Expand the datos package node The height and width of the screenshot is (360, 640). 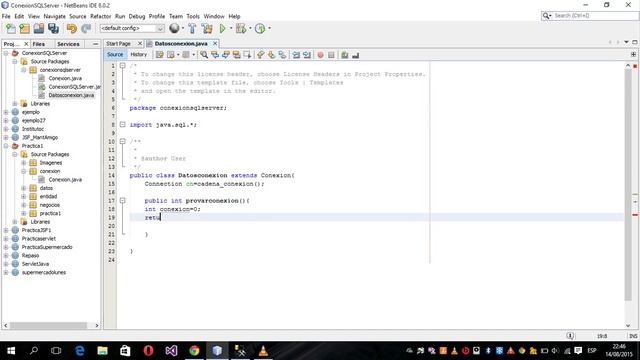coord(24,188)
